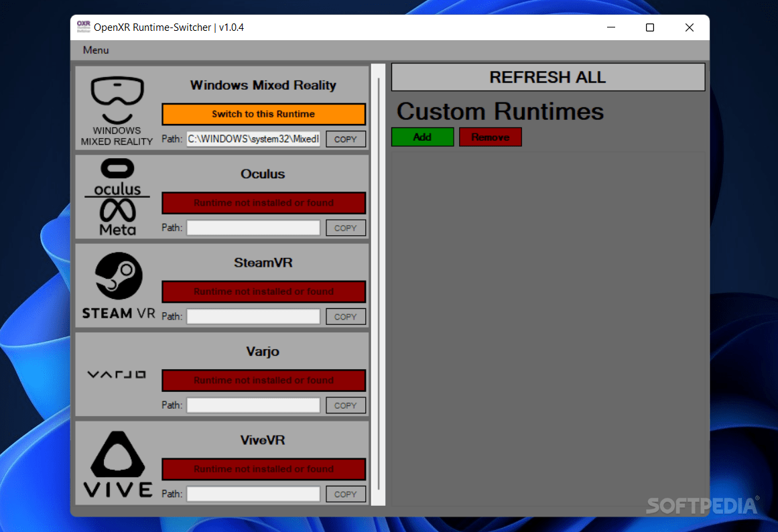Focus the Windows Mixed Reality path field

253,139
